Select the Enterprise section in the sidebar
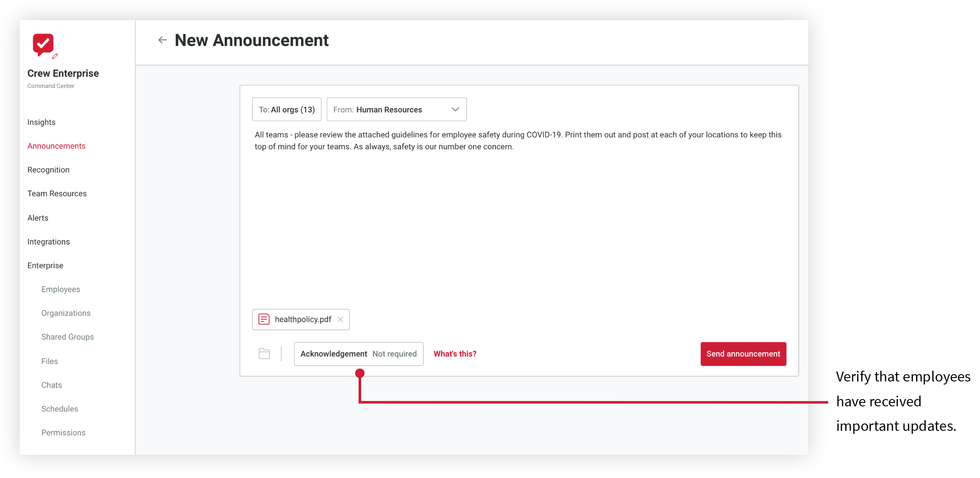This screenshot has width=980, height=478. [45, 265]
